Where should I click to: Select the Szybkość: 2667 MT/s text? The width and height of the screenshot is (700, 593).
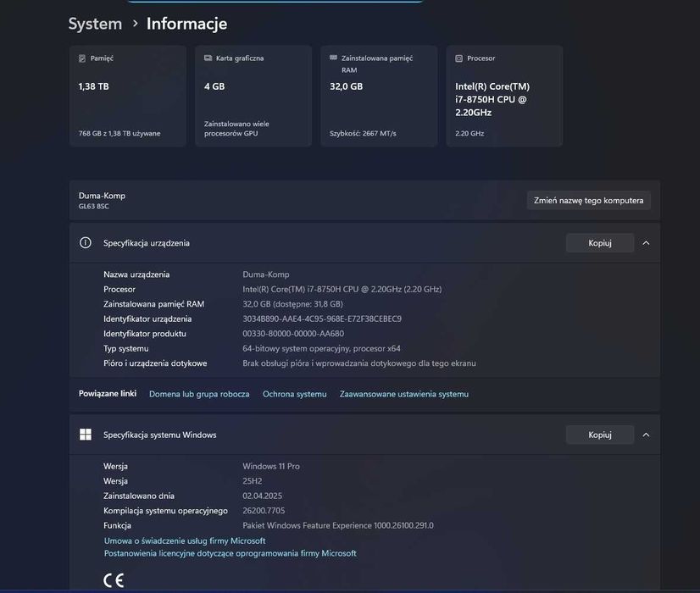click(363, 133)
